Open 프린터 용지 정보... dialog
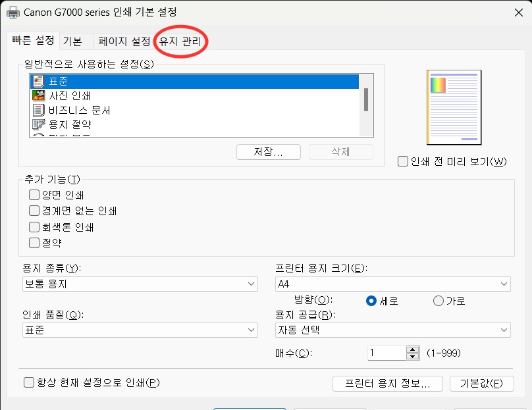The height and width of the screenshot is (410, 532). click(387, 384)
